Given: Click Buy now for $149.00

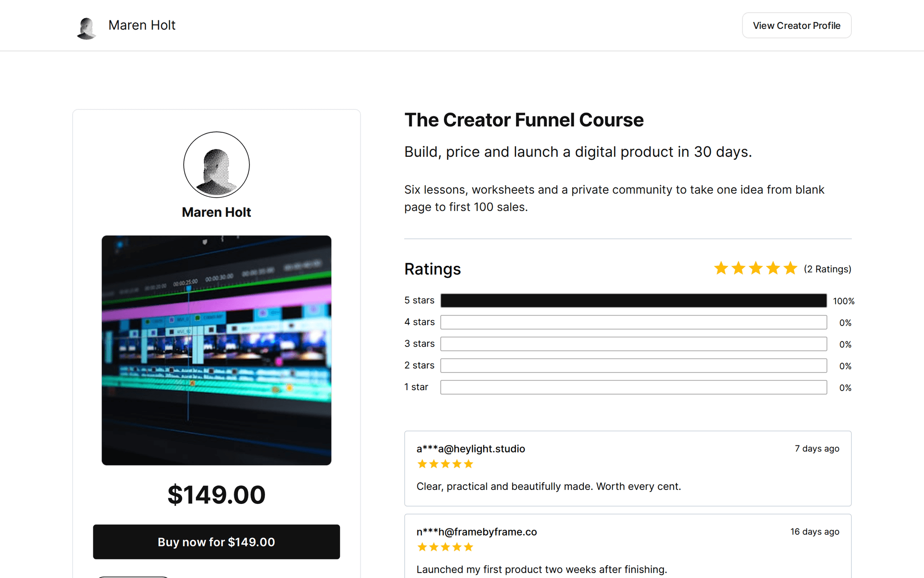Looking at the screenshot, I should 217,542.
